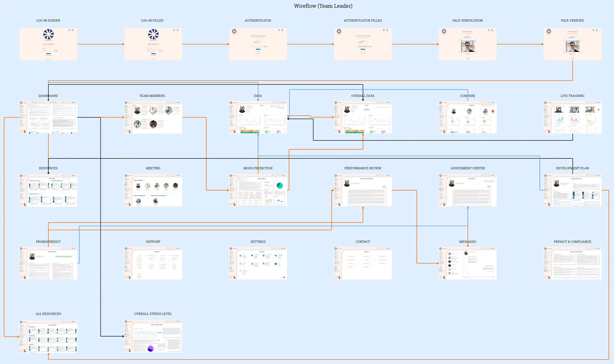Check Lauren Lyons checkbox on Team Members
Screen dimensions: 614x364
pos(134,106)
